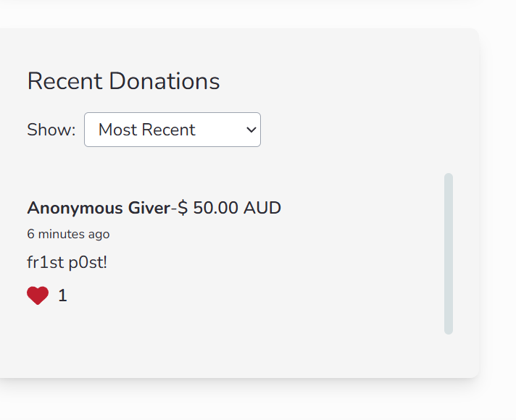Click the dollar sign before the amount

tap(183, 208)
